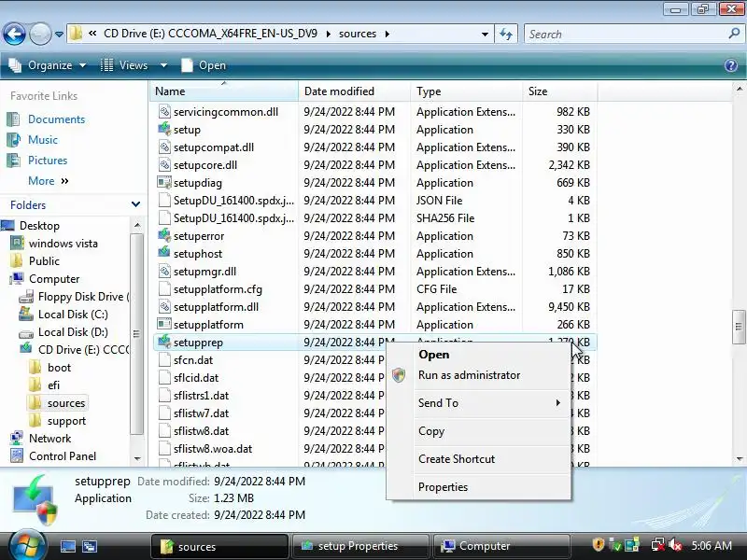
Task: Select boot folder in tree
Action: pyautogui.click(x=59, y=368)
